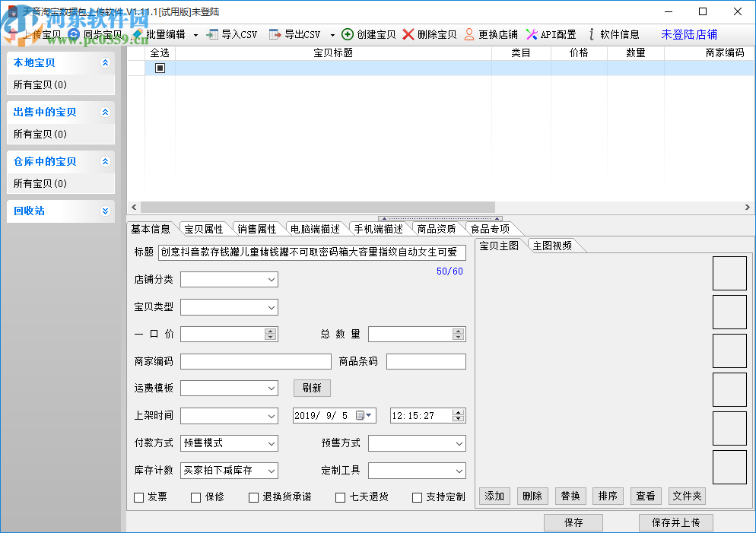Enable the 发票 checkbox

pyautogui.click(x=139, y=497)
